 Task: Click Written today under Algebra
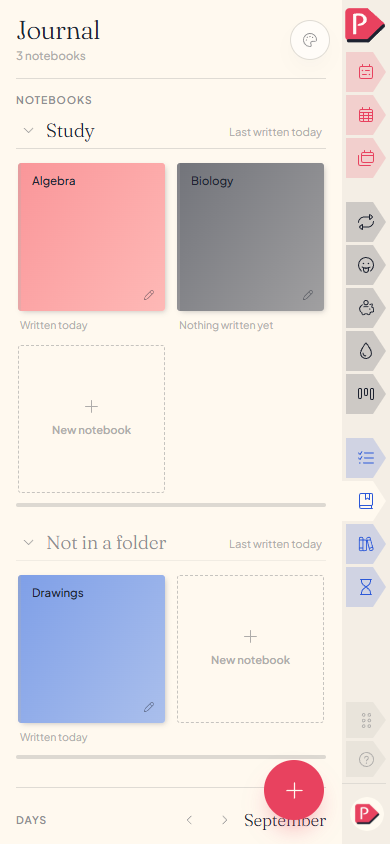tap(54, 325)
